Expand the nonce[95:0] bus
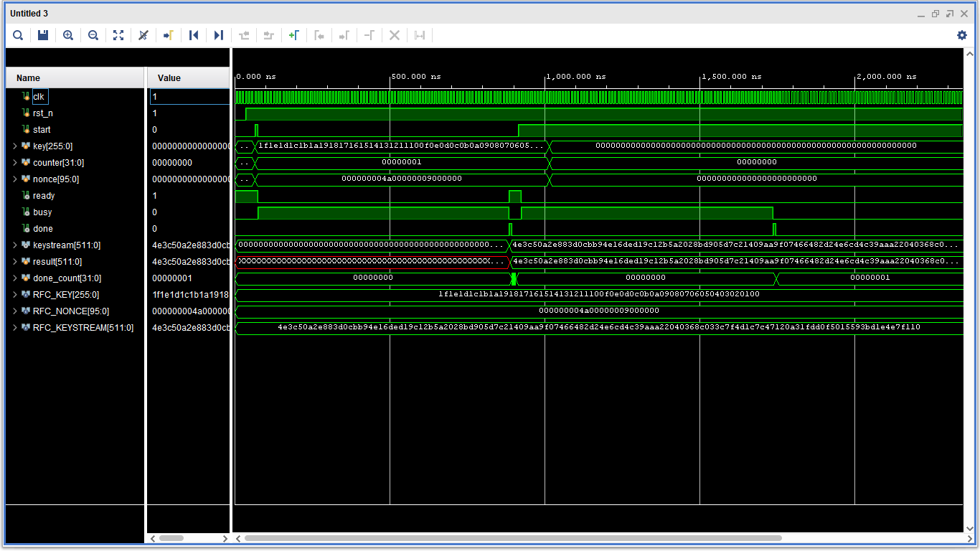 point(14,179)
